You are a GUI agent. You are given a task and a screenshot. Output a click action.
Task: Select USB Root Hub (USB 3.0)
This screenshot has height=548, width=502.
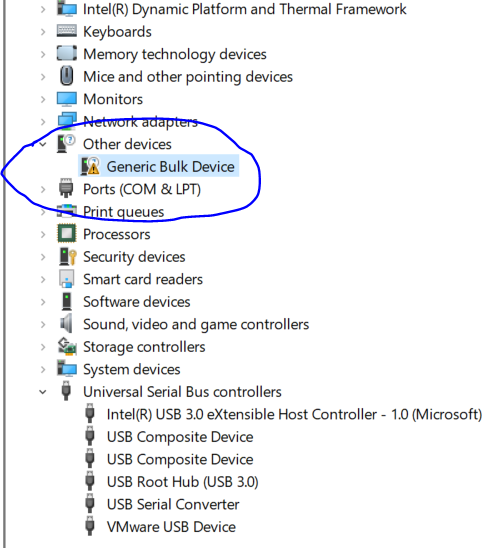182,482
